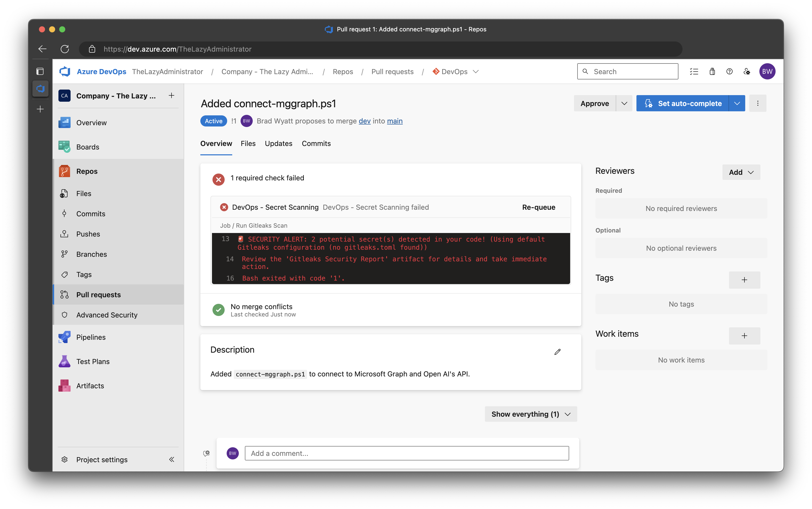Screen dimensions: 812x509
Task: Click the Azure DevOps logo icon
Action: (x=65, y=71)
